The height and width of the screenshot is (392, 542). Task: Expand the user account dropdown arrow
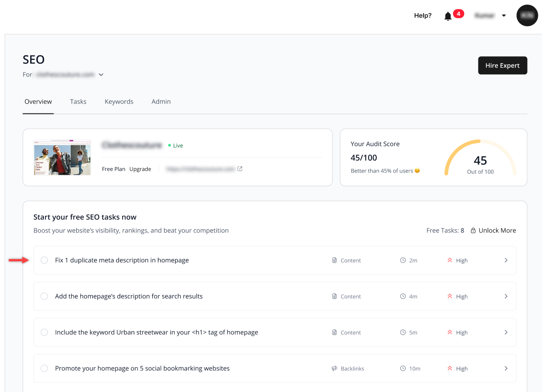click(x=504, y=16)
